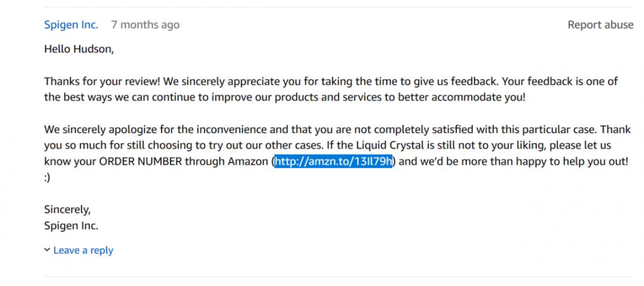The width and height of the screenshot is (644, 286).
Task: Open the Spigen Inc. author link
Action: click(71, 24)
